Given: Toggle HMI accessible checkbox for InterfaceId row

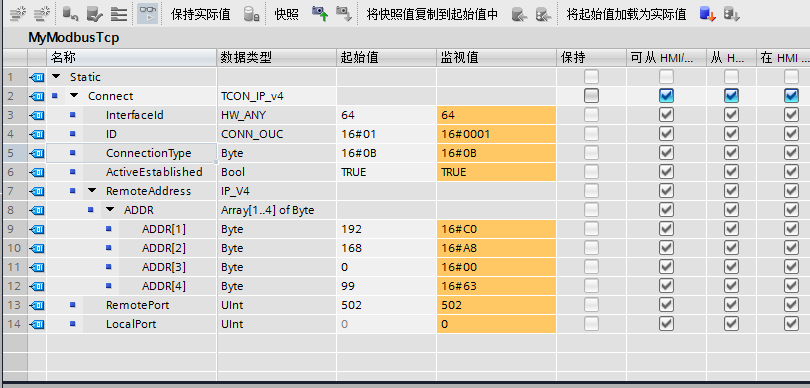Looking at the screenshot, I should pos(666,115).
